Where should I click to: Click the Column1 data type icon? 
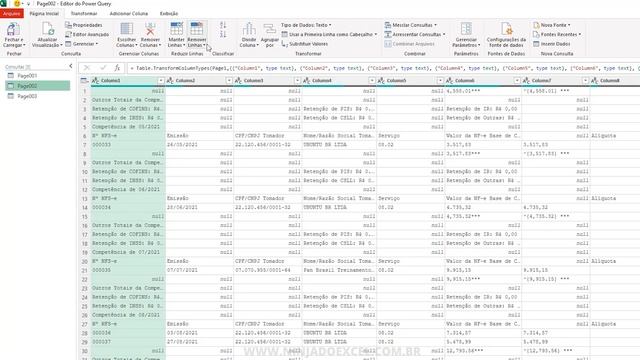pos(96,81)
